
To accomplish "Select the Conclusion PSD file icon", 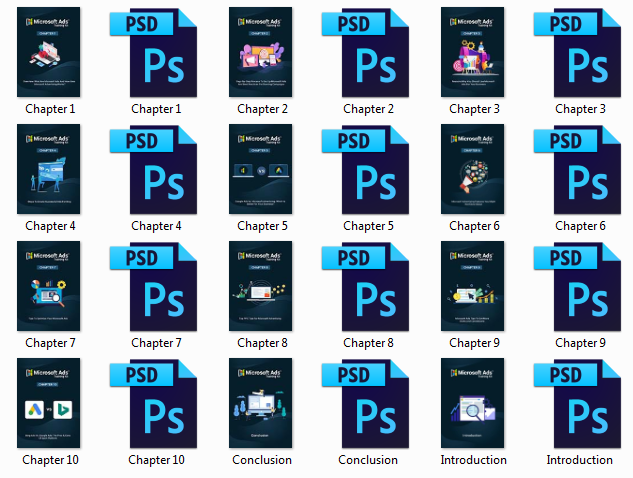I will [365, 404].
